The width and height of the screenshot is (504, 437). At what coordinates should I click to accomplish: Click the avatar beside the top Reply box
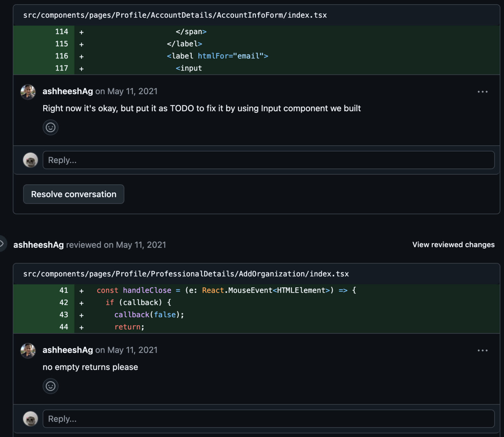(x=30, y=160)
